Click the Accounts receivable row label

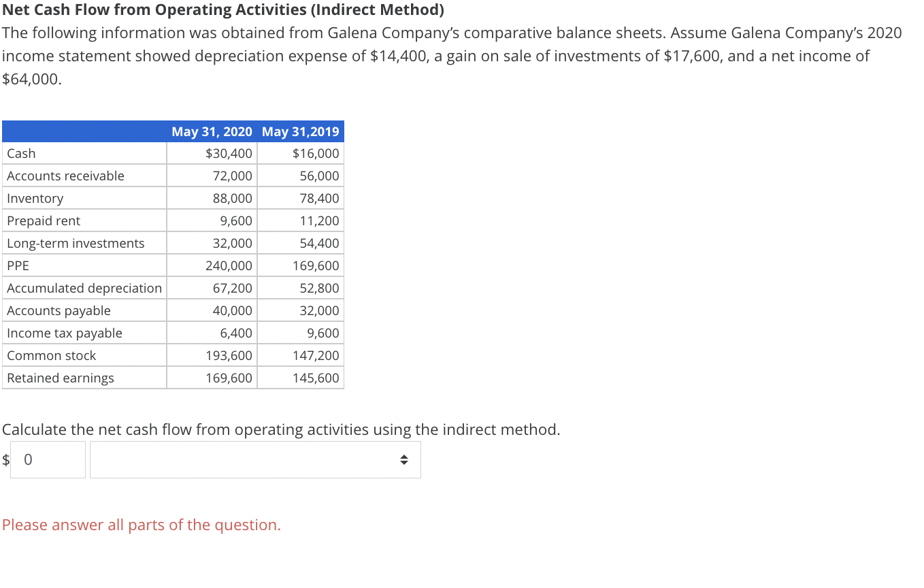click(x=65, y=176)
